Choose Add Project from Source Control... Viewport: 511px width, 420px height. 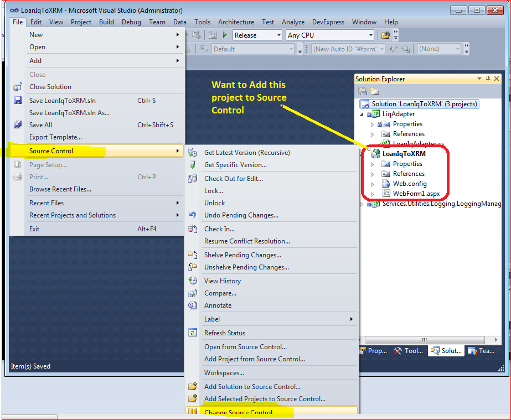click(272, 359)
